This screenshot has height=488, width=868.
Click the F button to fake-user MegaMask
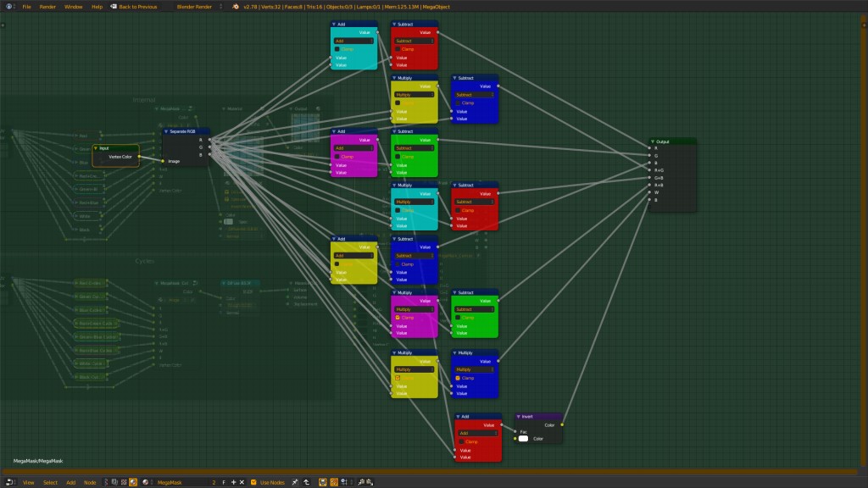coord(224,482)
